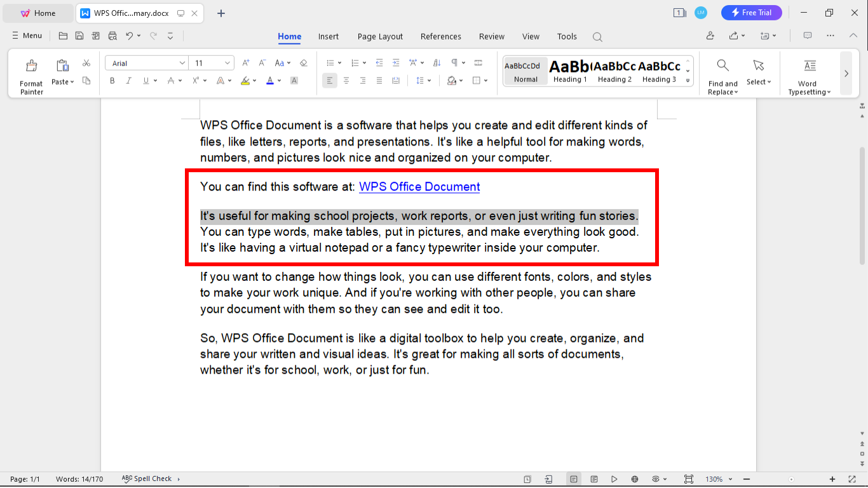Image resolution: width=868 pixels, height=488 pixels.
Task: Decrease indent of the paragraph
Action: (x=379, y=62)
